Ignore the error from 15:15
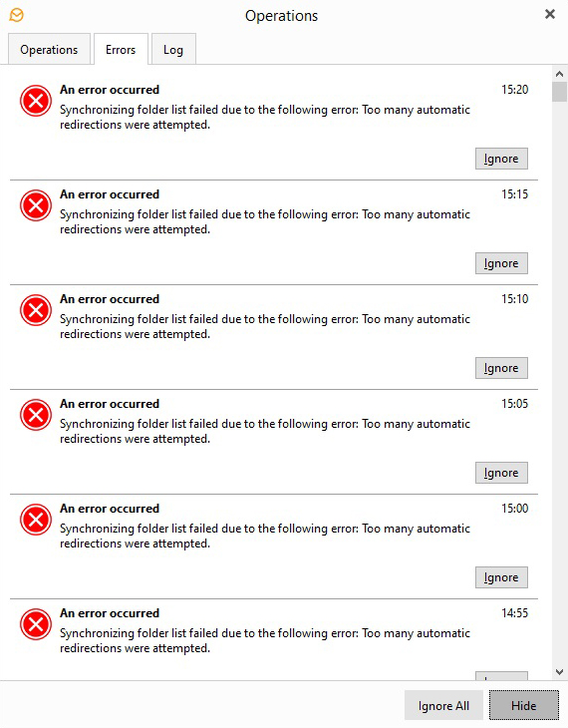The width and height of the screenshot is (568, 728). [501, 263]
